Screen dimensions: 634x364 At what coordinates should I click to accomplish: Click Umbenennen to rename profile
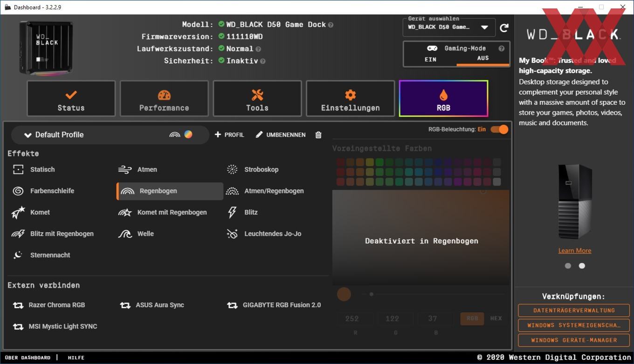(x=281, y=135)
